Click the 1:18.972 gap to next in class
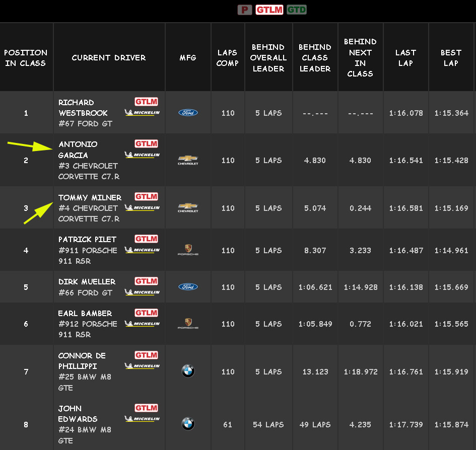Screen dimensions: 476x450 coord(361,371)
